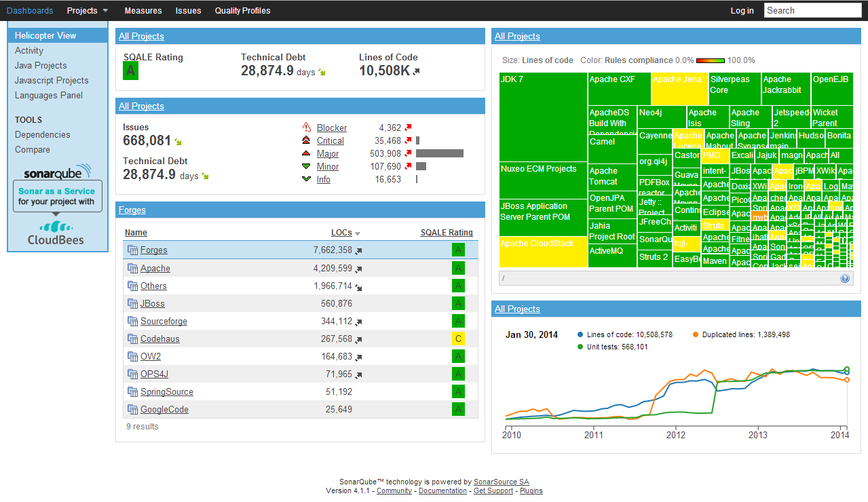Toggle LOCs column sort order

click(x=342, y=233)
